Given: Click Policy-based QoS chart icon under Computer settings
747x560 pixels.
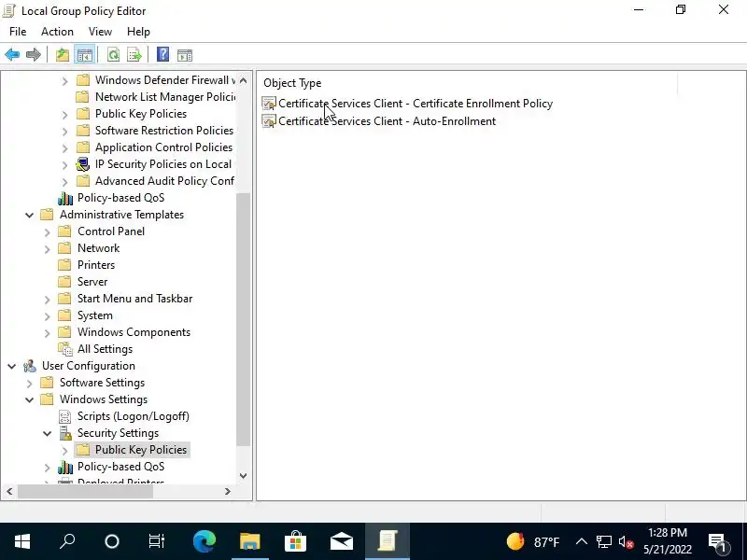Looking at the screenshot, I should pos(65,198).
